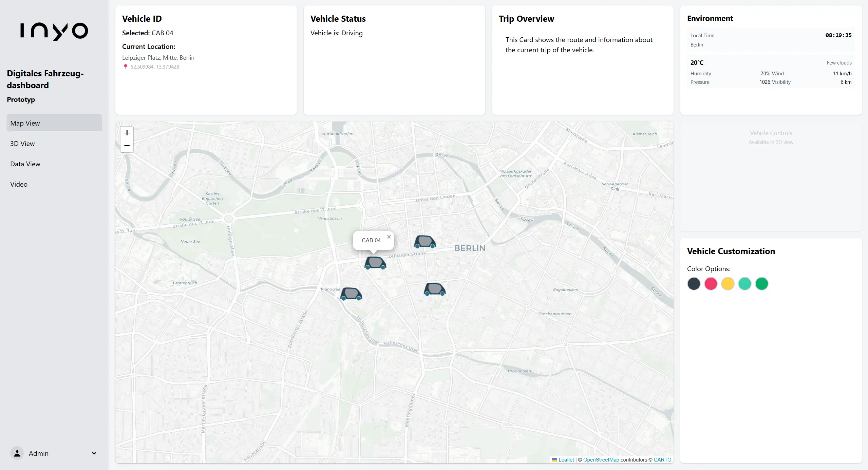Click Admin user avatar icon
Viewport: 868px width, 470px height.
point(17,453)
